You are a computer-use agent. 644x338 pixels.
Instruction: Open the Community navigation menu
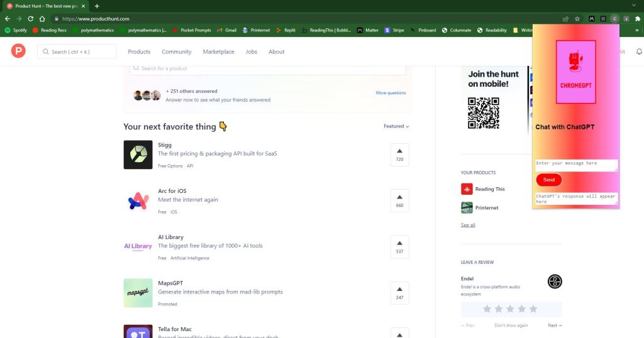(x=176, y=52)
